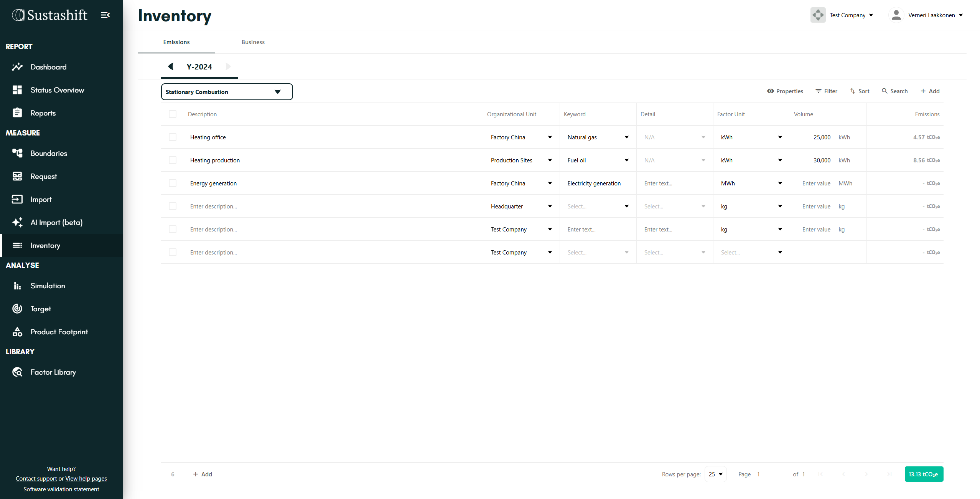Open Factor Library icon
The width and height of the screenshot is (980, 499).
click(x=17, y=372)
